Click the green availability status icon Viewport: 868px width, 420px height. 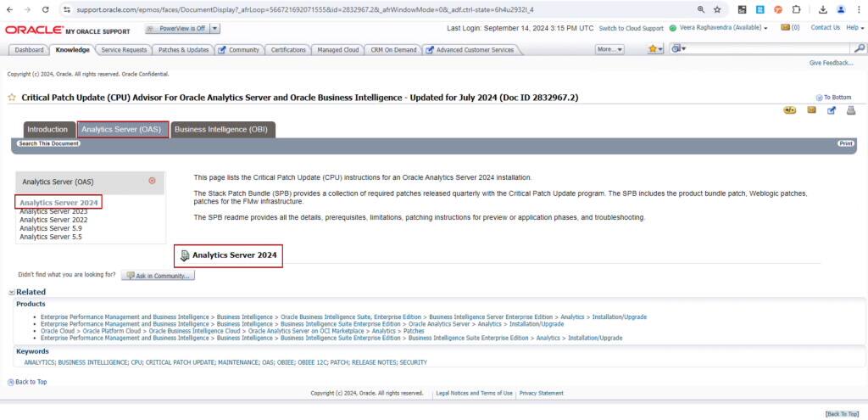(x=672, y=28)
